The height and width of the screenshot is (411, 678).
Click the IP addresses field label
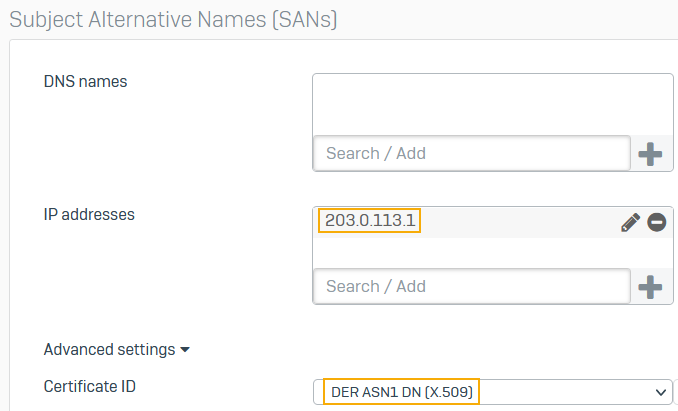(x=89, y=214)
